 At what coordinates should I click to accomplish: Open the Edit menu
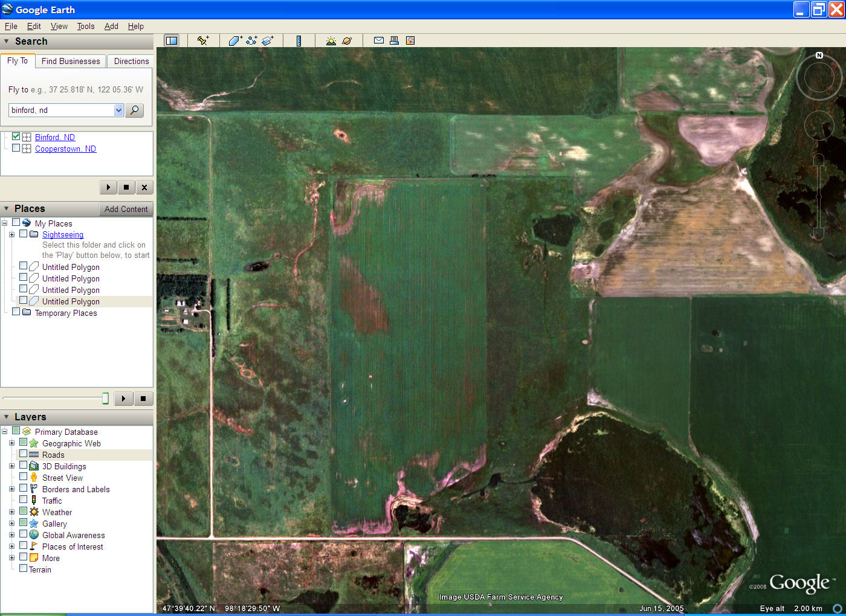(34, 26)
